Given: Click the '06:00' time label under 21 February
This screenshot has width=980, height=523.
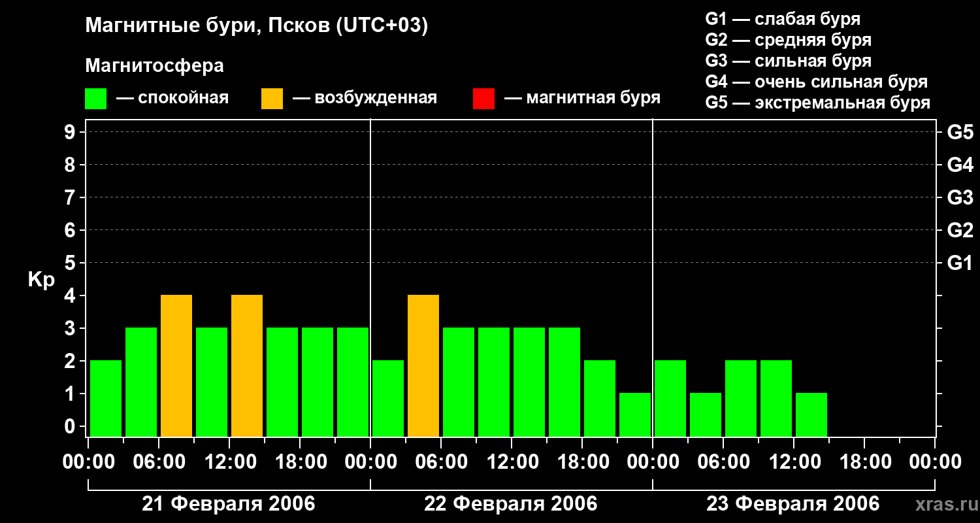Looking at the screenshot, I should [159, 462].
